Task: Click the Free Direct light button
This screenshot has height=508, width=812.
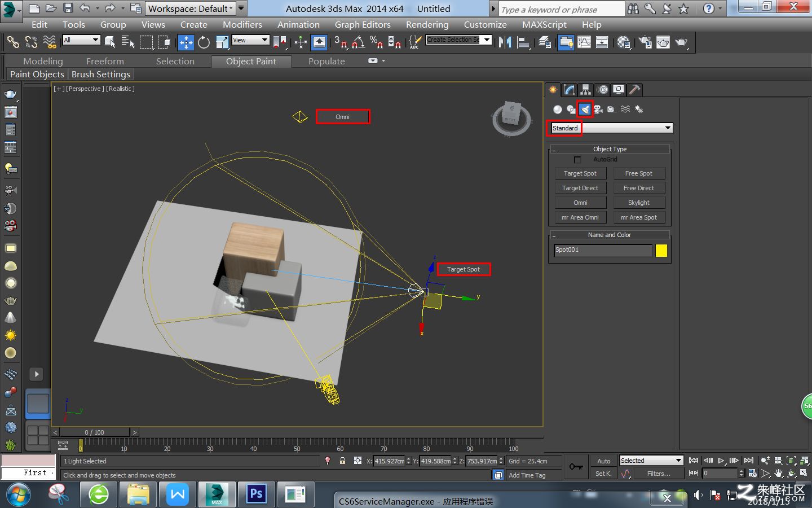Action: point(639,188)
